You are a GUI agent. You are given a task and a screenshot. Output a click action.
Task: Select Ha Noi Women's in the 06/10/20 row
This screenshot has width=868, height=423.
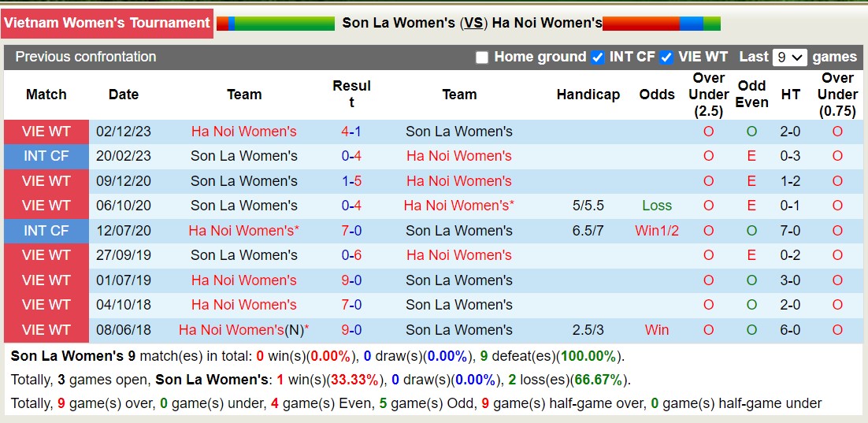[458, 206]
